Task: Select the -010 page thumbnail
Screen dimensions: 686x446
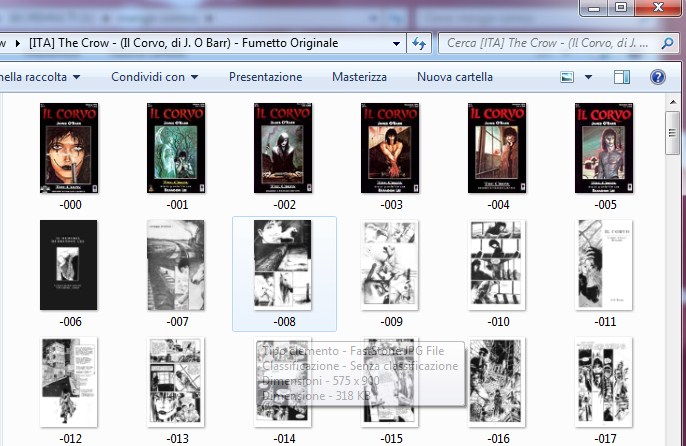Action: (497, 265)
